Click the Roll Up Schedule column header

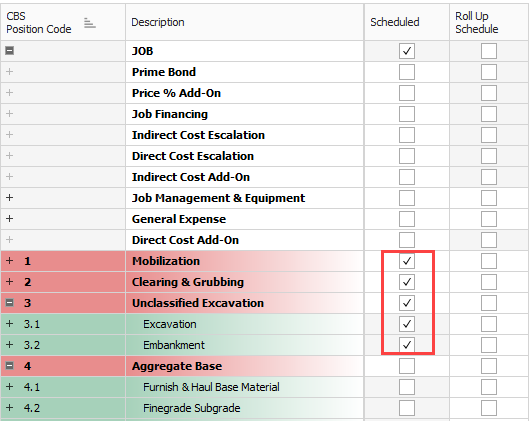tap(489, 22)
